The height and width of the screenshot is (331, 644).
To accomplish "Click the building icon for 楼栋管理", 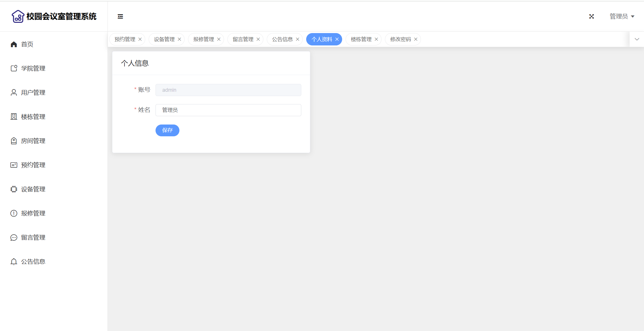I will click(14, 117).
